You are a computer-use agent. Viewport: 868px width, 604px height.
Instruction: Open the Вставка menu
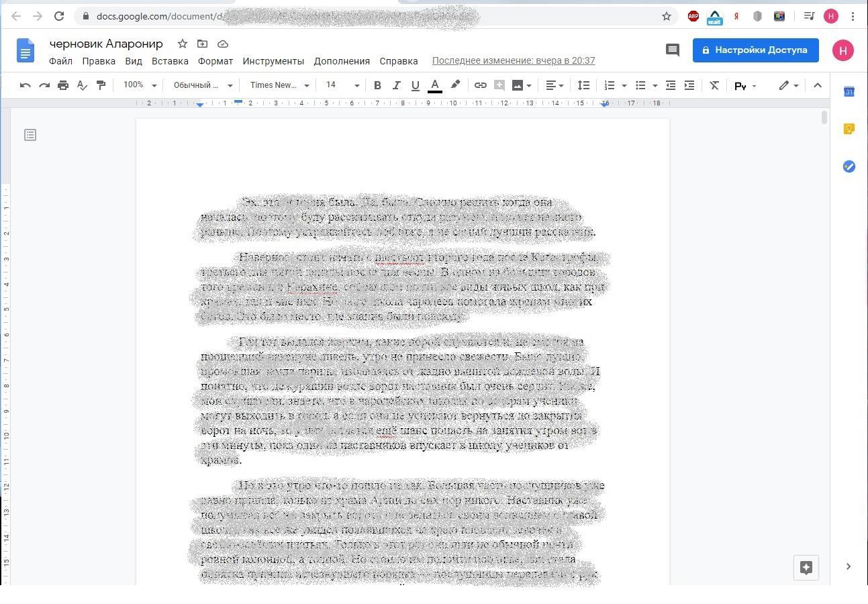pos(170,61)
